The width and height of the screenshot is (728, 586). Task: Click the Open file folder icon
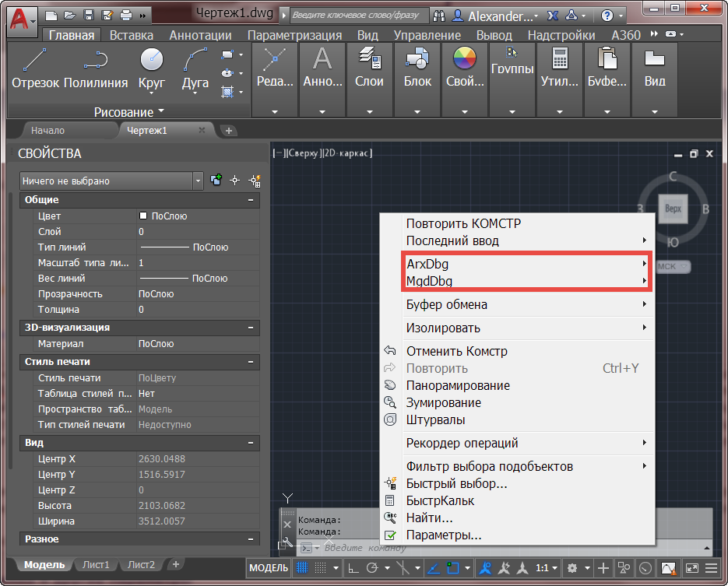(69, 16)
